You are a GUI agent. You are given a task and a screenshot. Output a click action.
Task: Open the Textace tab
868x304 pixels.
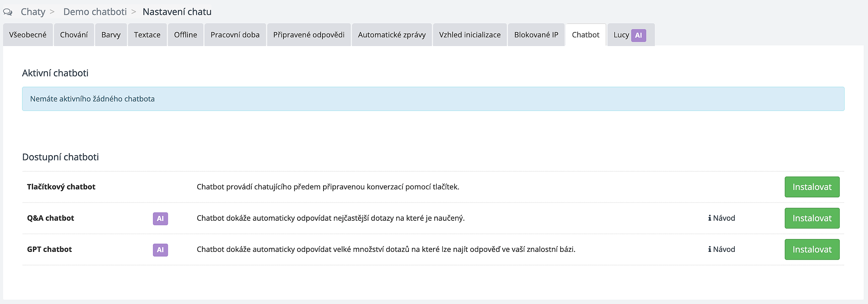[x=147, y=35]
